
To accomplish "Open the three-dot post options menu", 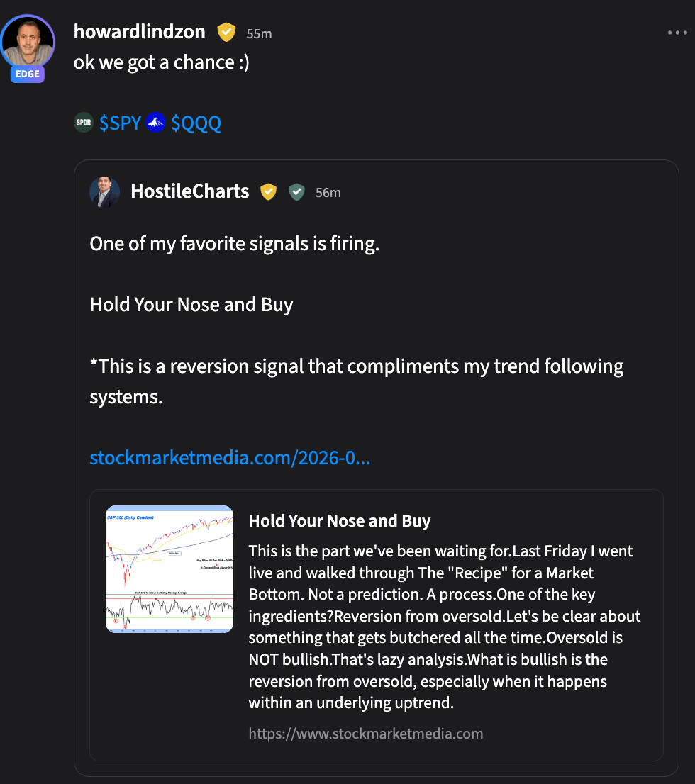I will click(677, 33).
